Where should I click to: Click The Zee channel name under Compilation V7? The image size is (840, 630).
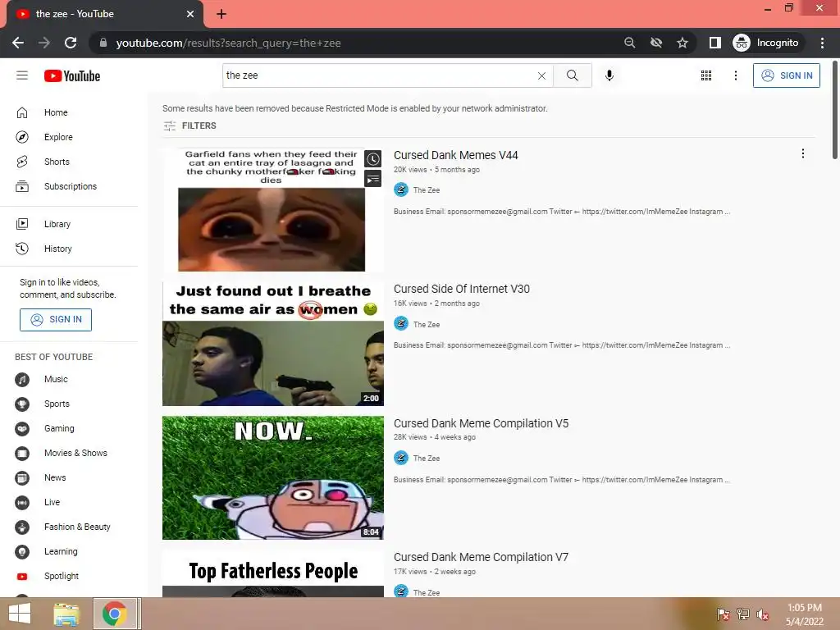pyautogui.click(x=427, y=592)
